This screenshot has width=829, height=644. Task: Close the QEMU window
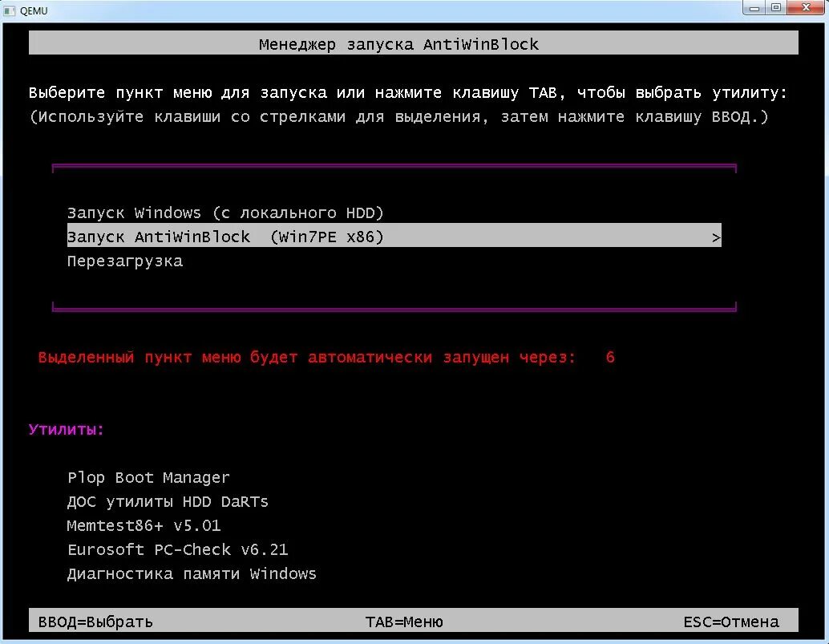(806, 8)
